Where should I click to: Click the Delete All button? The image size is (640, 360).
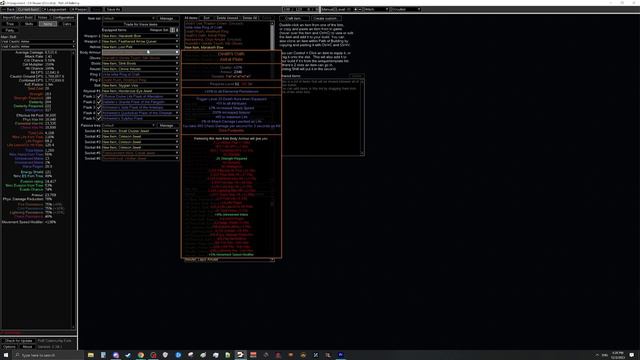click(250, 18)
